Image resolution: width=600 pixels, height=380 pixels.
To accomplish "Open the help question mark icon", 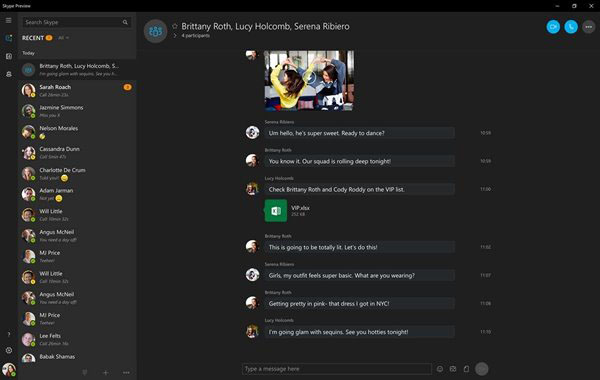I will coord(8,334).
